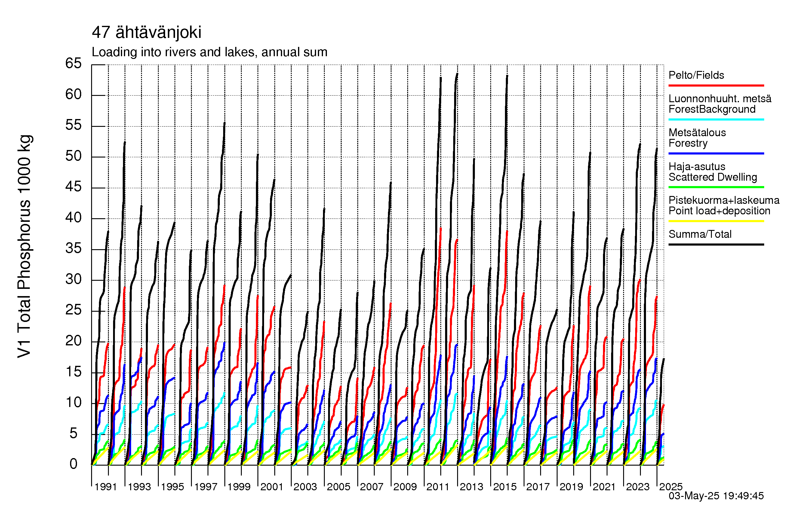Image resolution: width=812 pixels, height=511 pixels.
Task: Click the y-axis value 50
Action: tap(73, 156)
